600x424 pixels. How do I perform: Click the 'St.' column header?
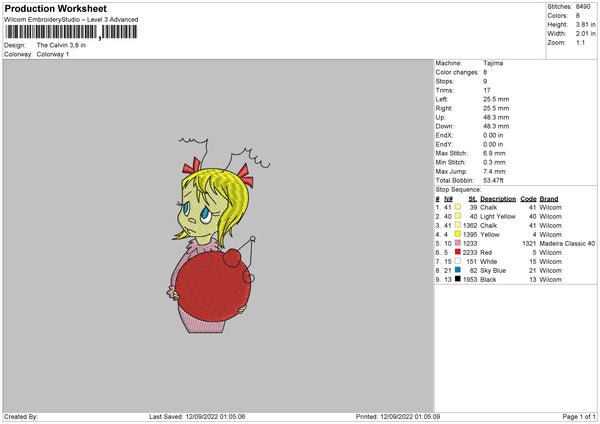click(473, 199)
